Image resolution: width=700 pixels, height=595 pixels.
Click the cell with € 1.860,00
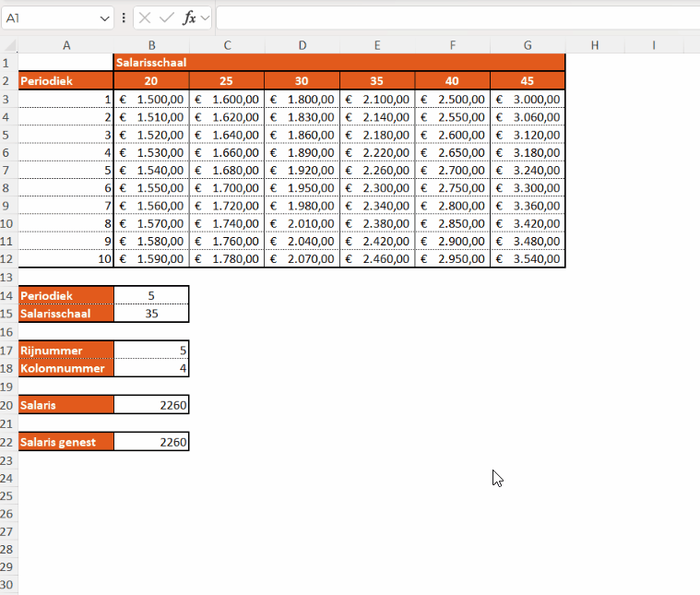(303, 135)
